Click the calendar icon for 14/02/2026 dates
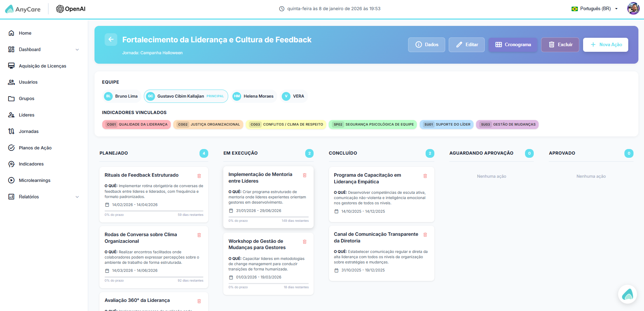This screenshot has width=644, height=311. point(107,205)
